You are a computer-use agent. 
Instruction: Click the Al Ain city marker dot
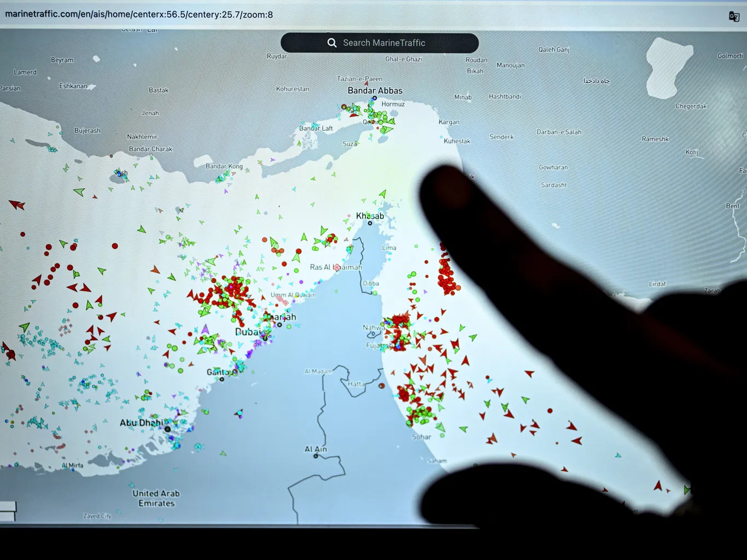point(316,456)
